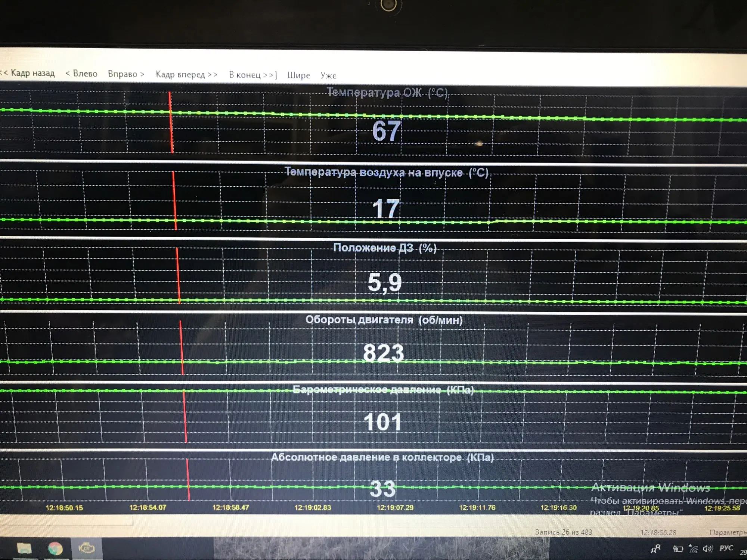
Task: Switch the РУС keyboard language indicator
Action: tap(726, 548)
